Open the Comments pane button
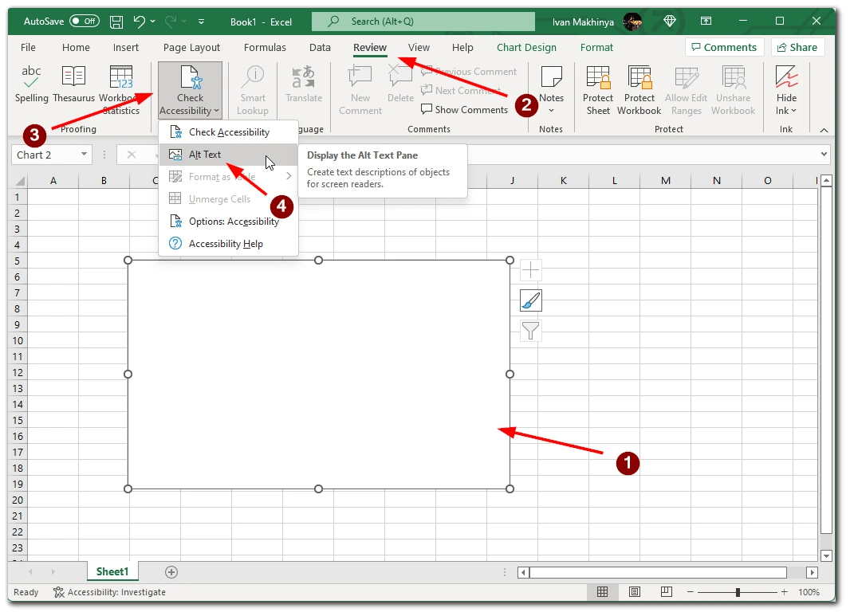This screenshot has height=616, width=850. 724,47
